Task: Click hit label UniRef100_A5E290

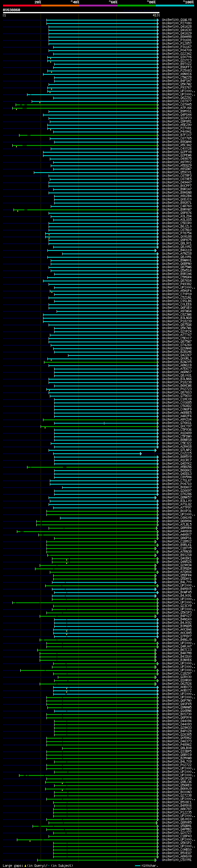Action: (x=177, y=125)
